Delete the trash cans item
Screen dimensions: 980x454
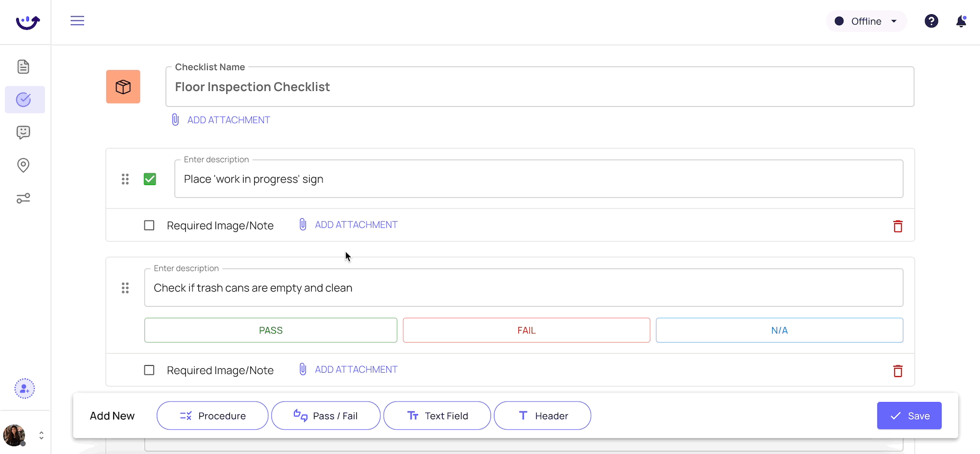tap(898, 371)
